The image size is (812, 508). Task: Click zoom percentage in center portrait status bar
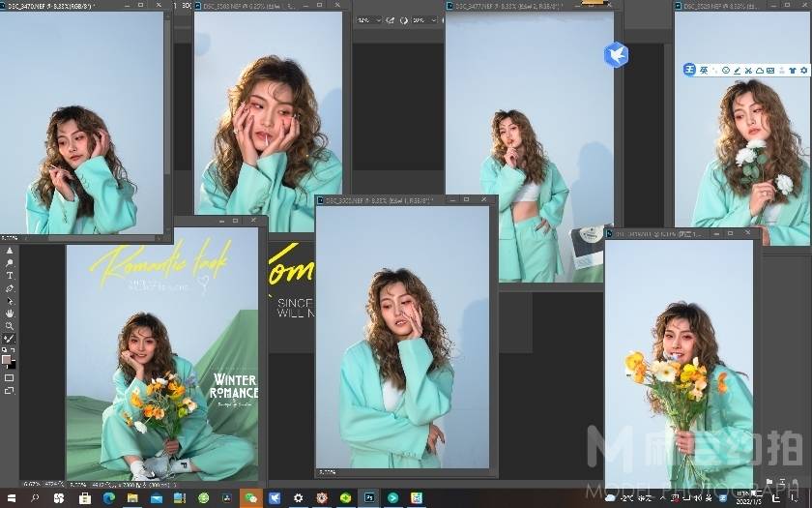(328, 472)
